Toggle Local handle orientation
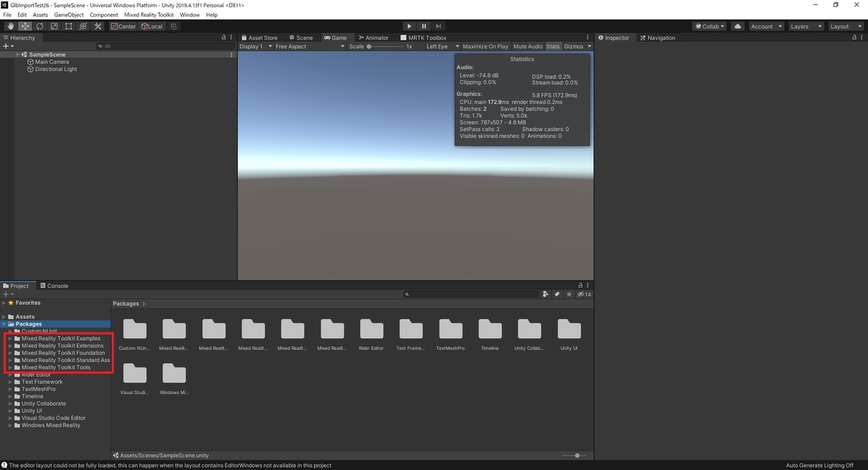Viewport: 868px width, 470px height. [x=152, y=26]
